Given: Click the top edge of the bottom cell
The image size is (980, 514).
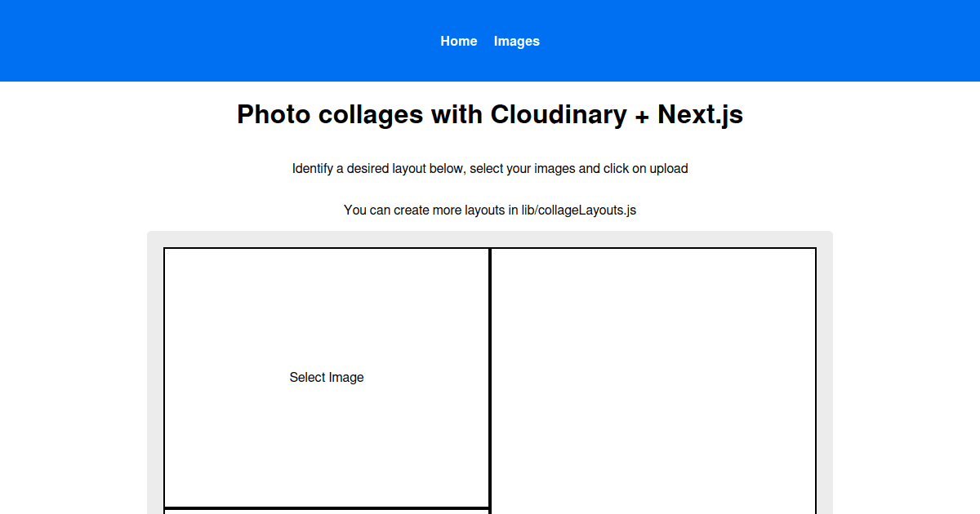Looking at the screenshot, I should [x=327, y=507].
